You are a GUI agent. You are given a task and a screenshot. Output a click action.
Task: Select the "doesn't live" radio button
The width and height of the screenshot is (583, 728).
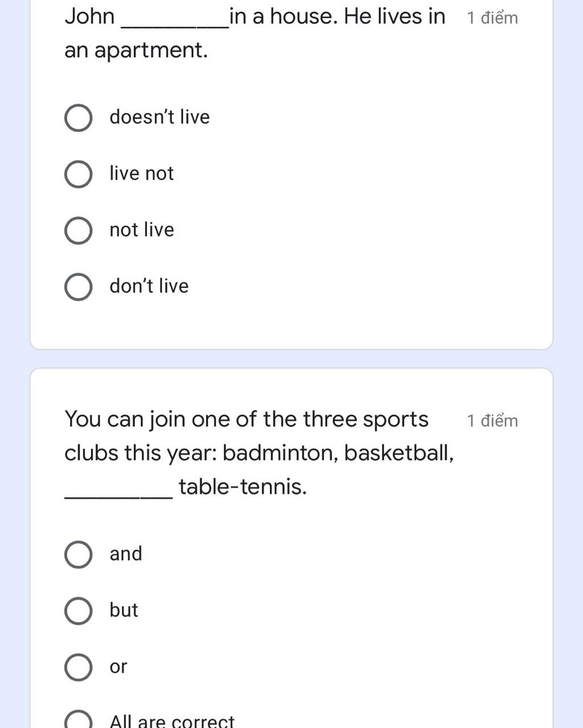click(79, 118)
